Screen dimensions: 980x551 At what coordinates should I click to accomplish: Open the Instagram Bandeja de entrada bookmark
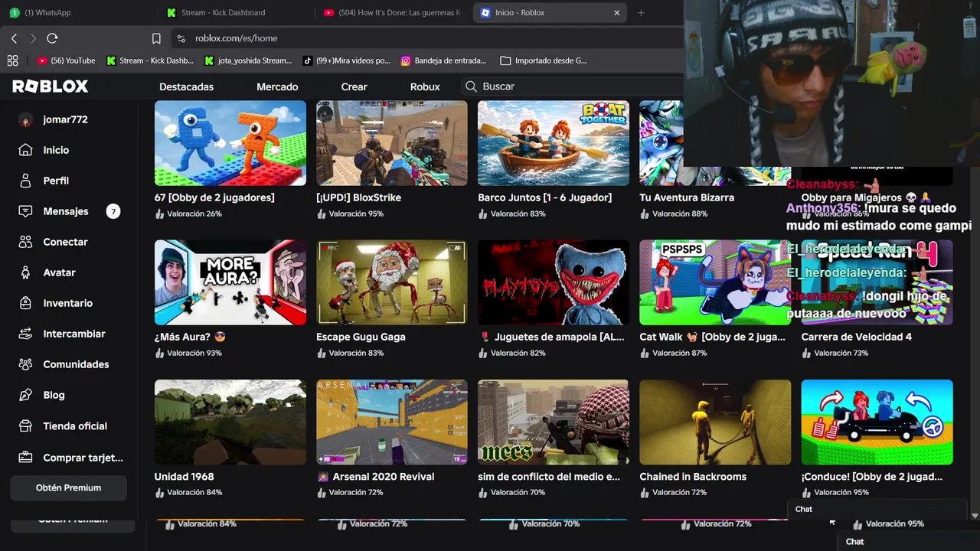pyautogui.click(x=443, y=60)
